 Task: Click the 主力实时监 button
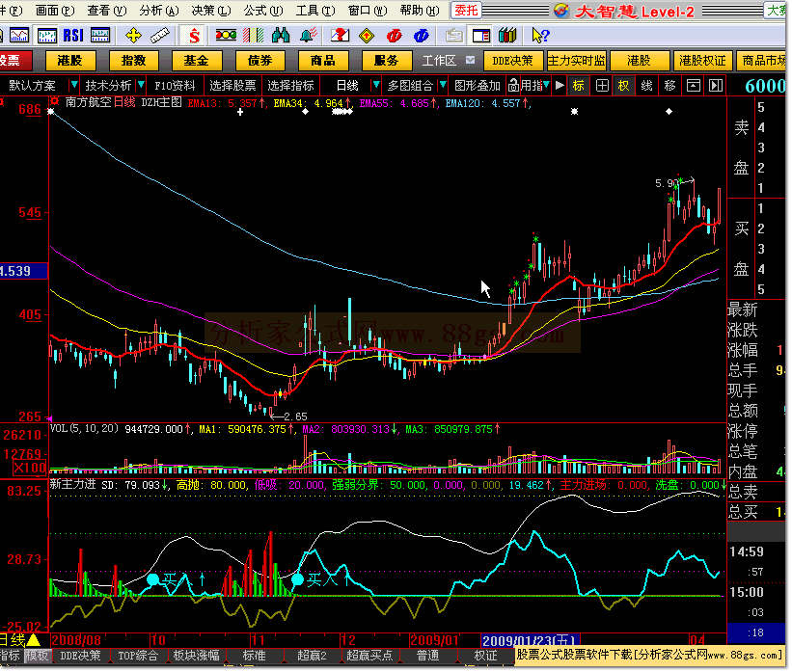(x=576, y=61)
